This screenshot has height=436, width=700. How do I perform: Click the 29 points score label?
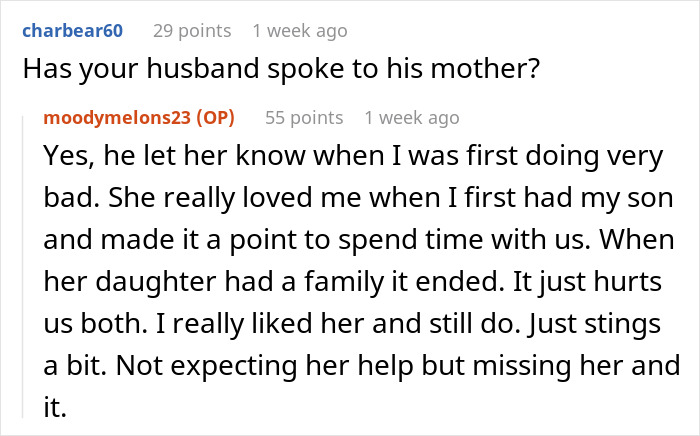192,30
